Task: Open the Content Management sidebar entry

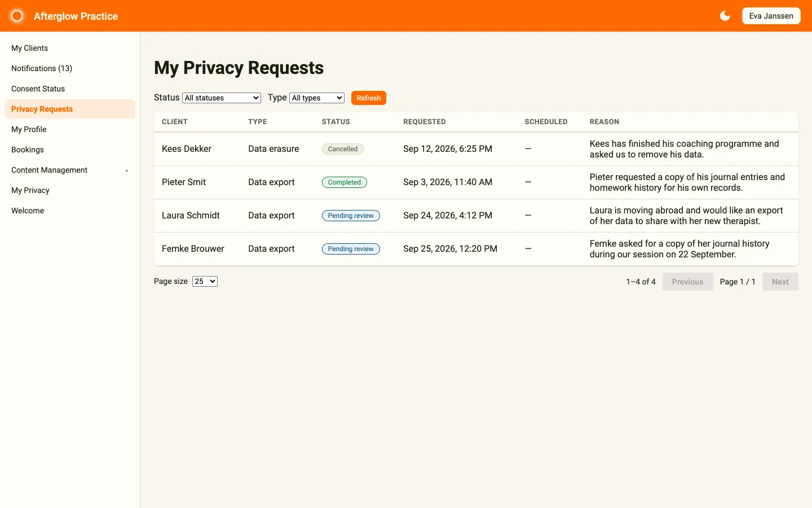Action: coord(70,170)
